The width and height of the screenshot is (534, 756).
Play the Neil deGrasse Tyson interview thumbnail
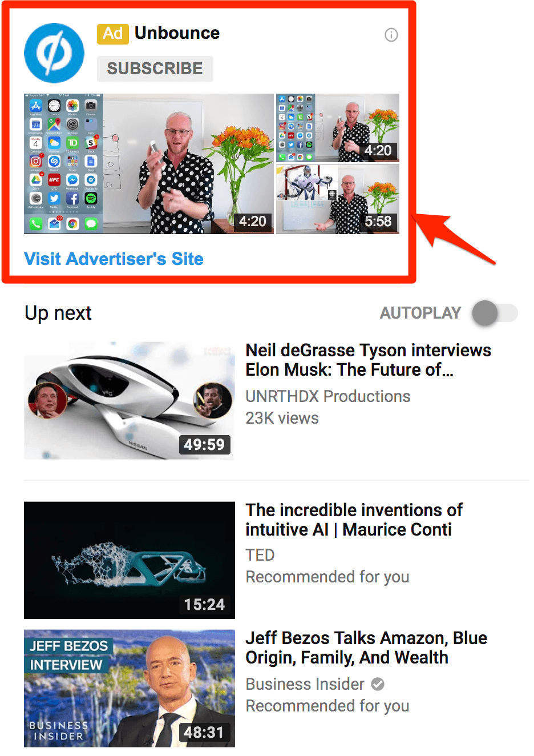[129, 400]
